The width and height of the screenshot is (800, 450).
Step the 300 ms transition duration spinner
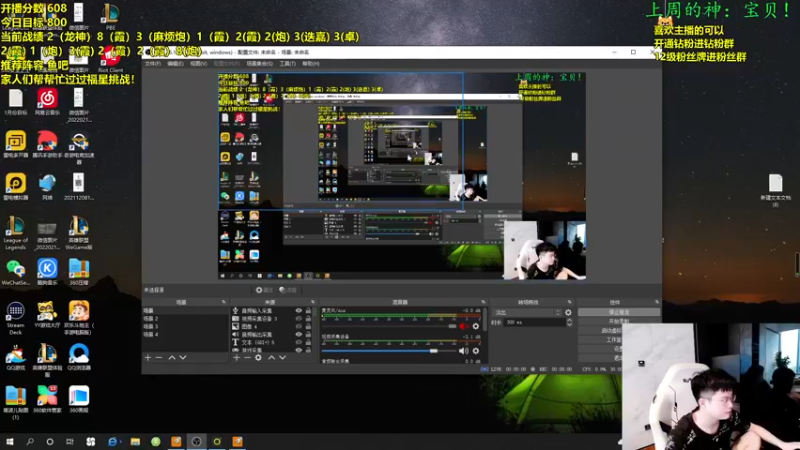point(569,322)
